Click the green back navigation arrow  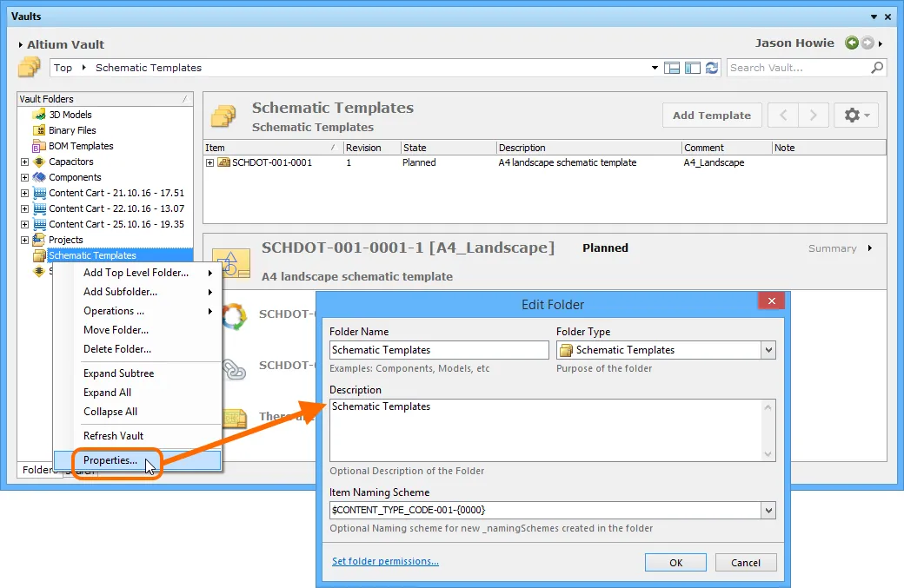(x=852, y=43)
